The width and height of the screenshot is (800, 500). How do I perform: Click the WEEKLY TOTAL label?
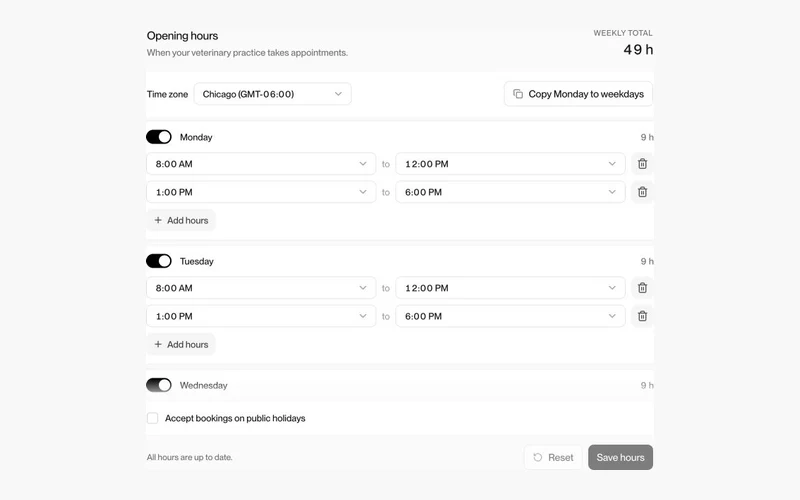coord(623,33)
